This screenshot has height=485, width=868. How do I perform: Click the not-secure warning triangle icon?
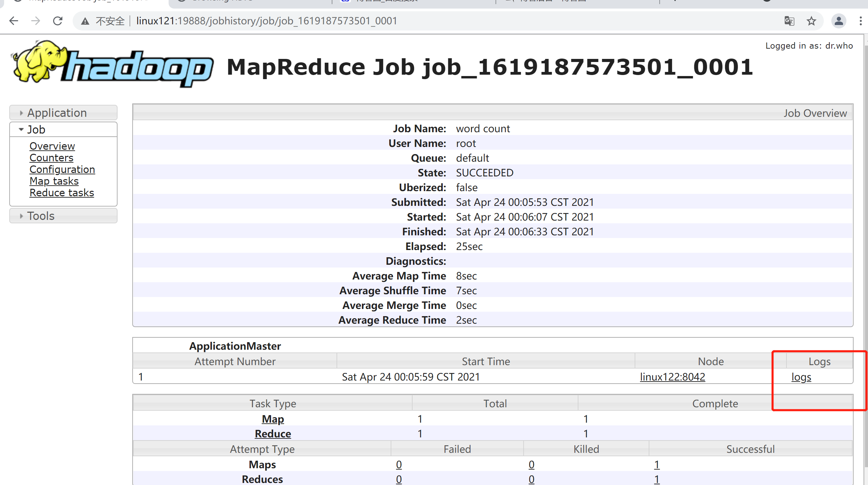(x=85, y=21)
